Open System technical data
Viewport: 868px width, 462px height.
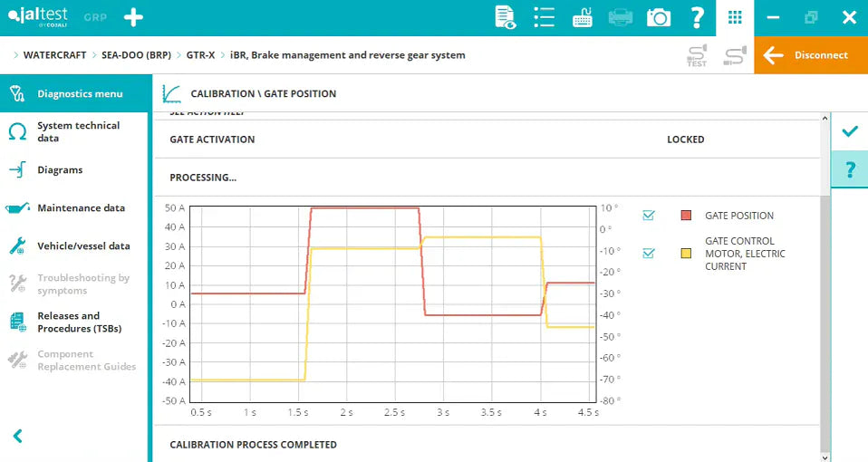[x=75, y=131]
